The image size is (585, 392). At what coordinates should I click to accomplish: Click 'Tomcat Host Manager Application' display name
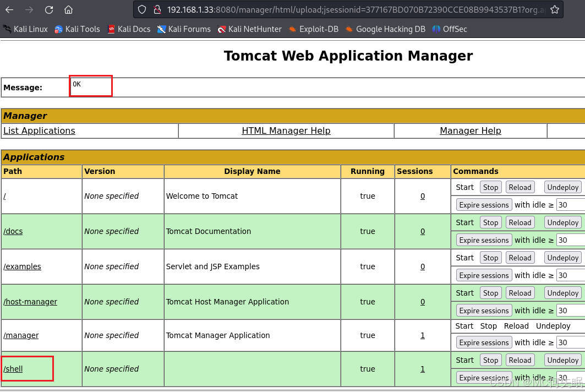[x=228, y=302]
